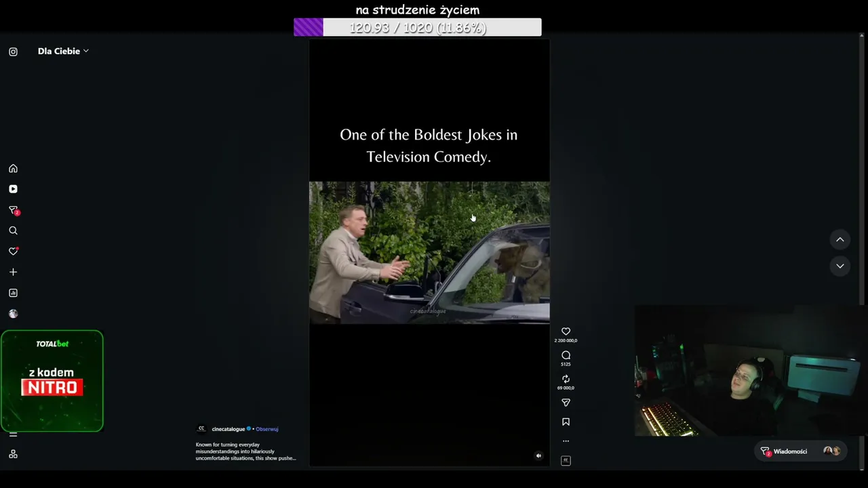
Task: Open direct messages icon with badge 2
Action: tap(13, 210)
